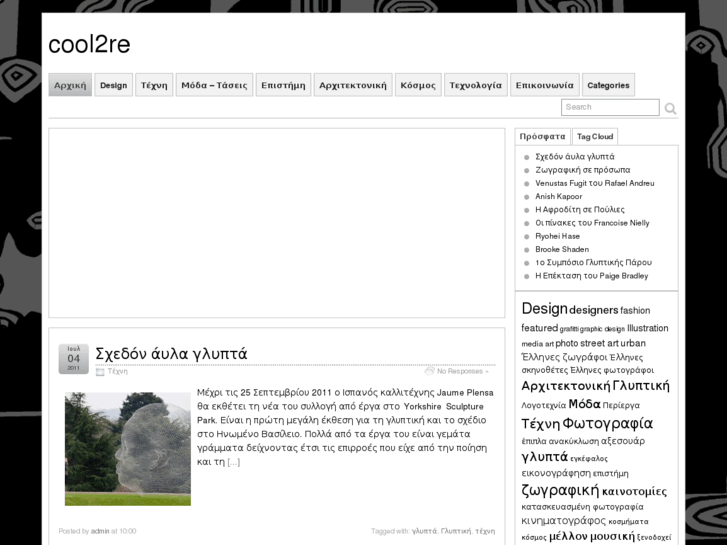Click the Γλυπτική tag in Tagged with
Image resolution: width=727 pixels, height=545 pixels.
pyautogui.click(x=455, y=531)
